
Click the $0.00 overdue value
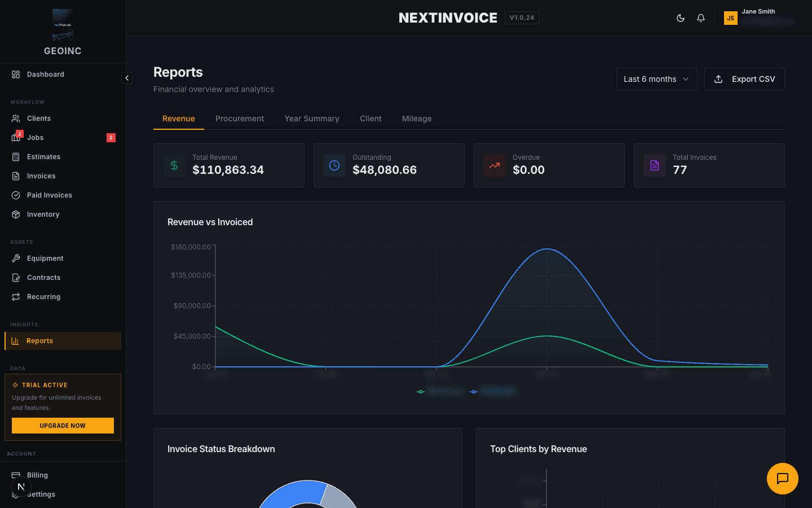pyautogui.click(x=528, y=170)
